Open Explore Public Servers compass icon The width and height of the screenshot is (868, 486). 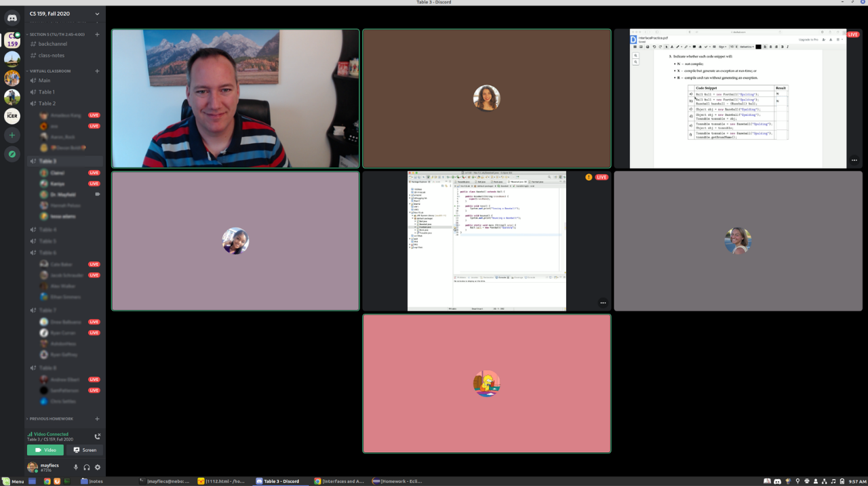[x=12, y=155]
